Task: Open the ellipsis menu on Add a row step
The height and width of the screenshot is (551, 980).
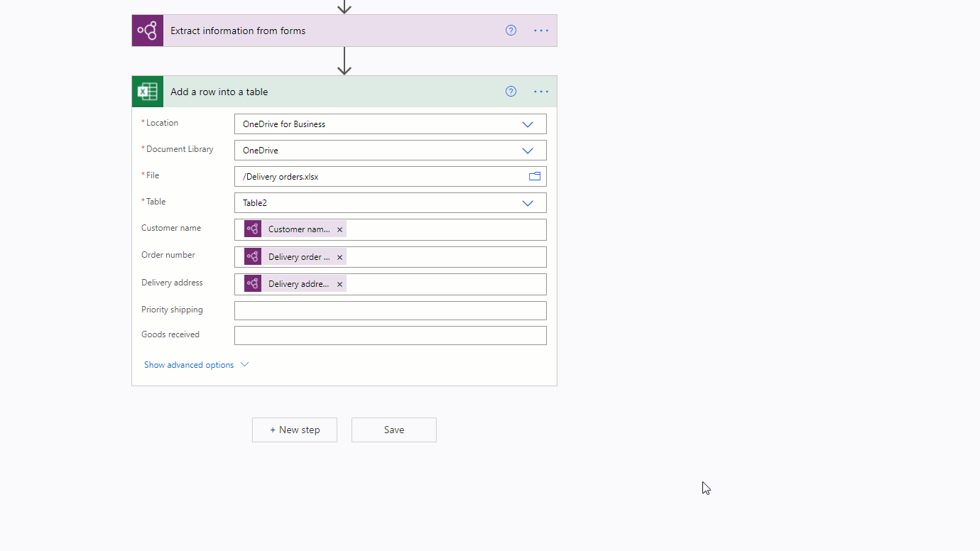Action: (x=541, y=91)
